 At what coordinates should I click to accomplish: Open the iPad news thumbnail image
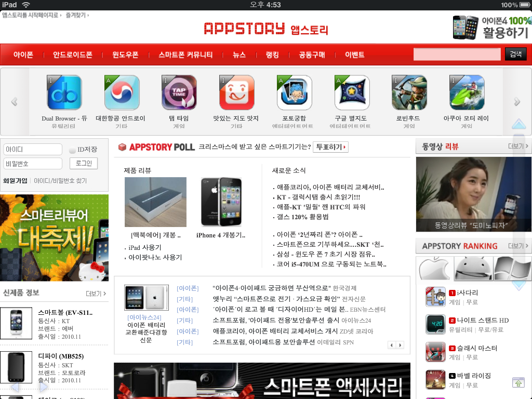point(147,298)
